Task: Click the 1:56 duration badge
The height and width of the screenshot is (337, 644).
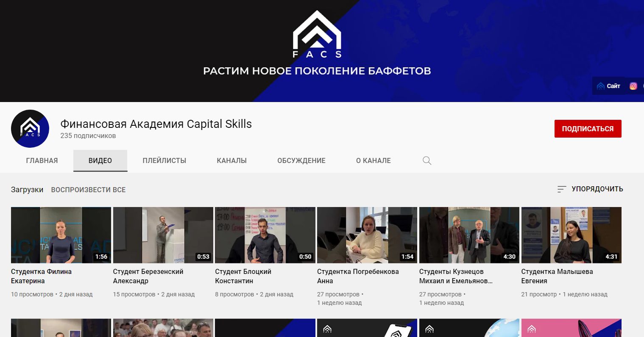Action: click(x=101, y=257)
